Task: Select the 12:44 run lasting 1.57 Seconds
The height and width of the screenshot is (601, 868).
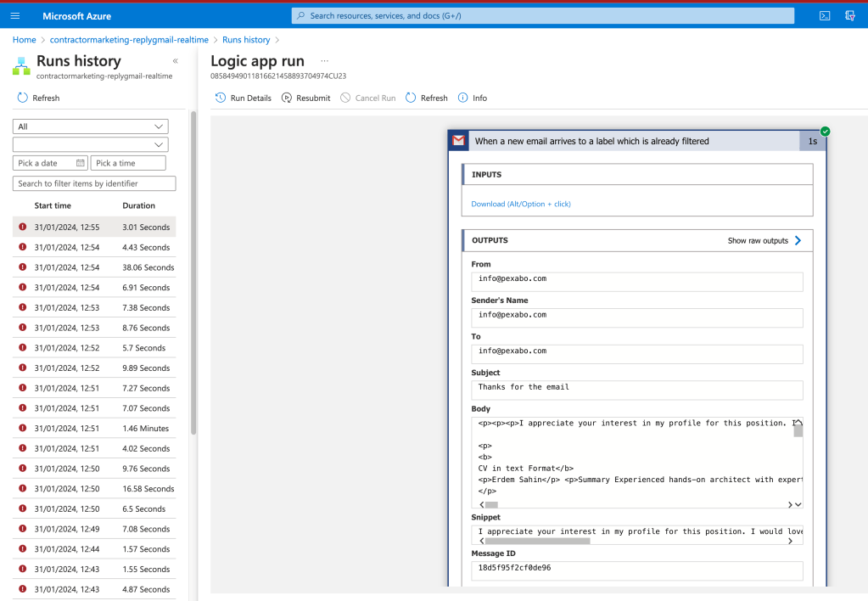Action: [94, 549]
